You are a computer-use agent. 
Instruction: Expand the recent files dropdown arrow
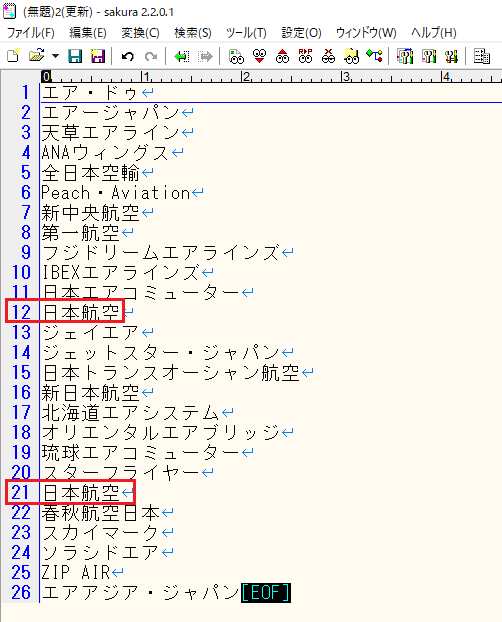pos(55,56)
